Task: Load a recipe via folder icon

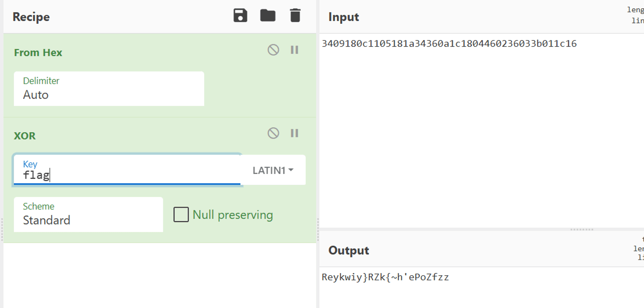Action: coord(268,16)
